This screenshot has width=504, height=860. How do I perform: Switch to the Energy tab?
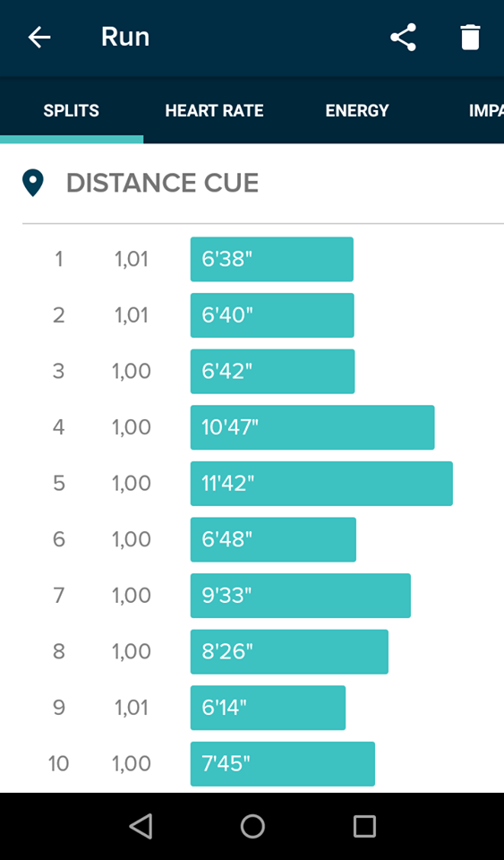tap(357, 110)
